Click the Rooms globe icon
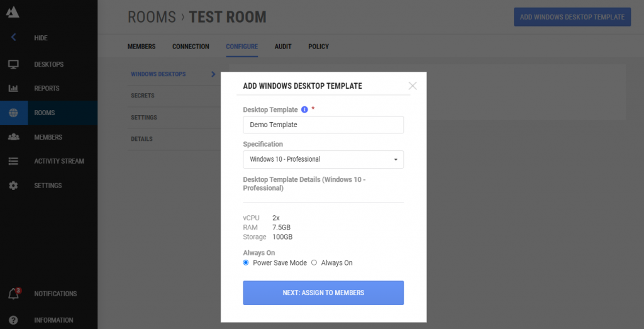Viewport: 644px width, 329px height. (13, 113)
